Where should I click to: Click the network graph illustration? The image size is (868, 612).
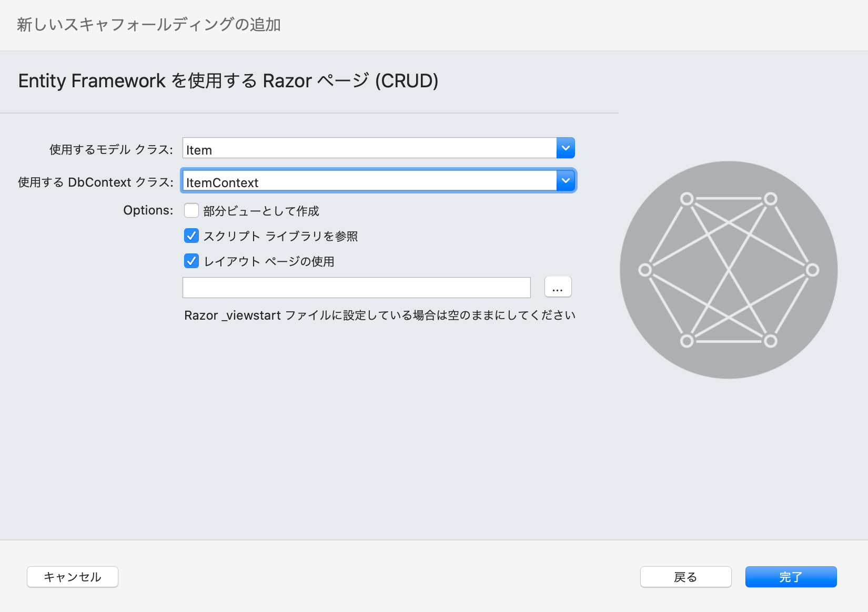click(729, 270)
